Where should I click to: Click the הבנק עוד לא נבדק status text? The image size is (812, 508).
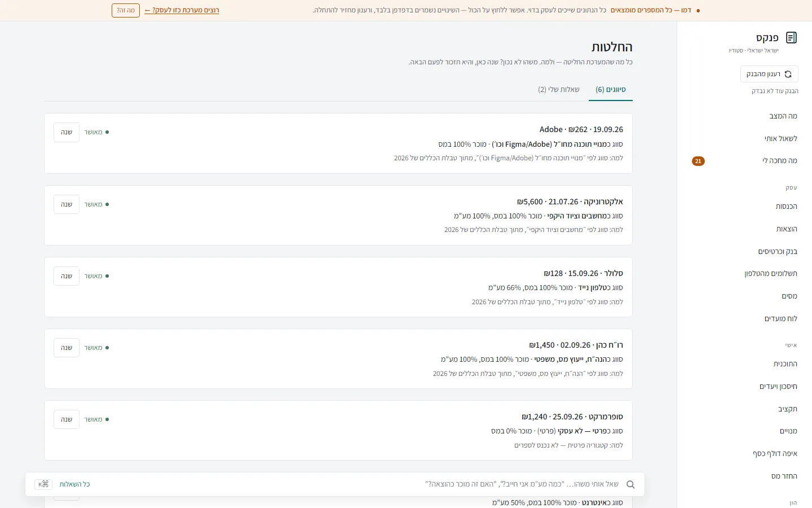(x=775, y=91)
